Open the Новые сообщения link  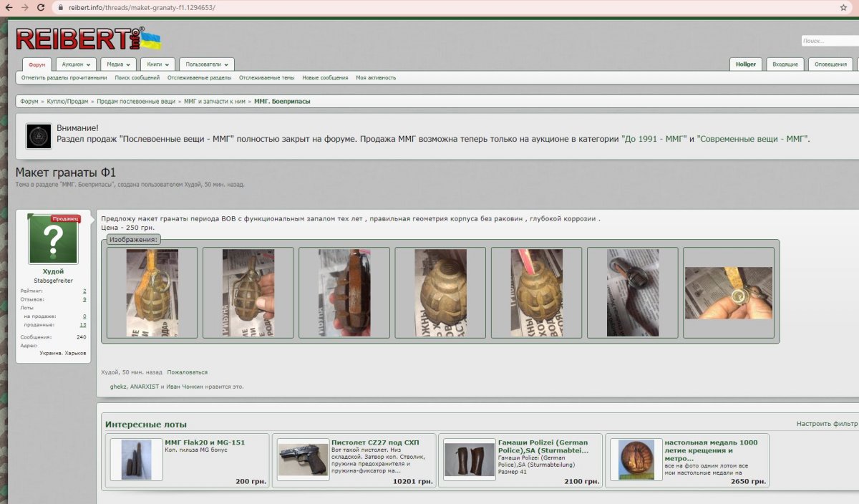tap(325, 77)
